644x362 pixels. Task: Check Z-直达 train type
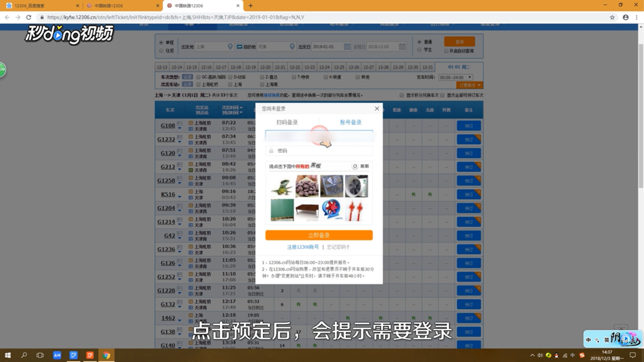[262, 77]
